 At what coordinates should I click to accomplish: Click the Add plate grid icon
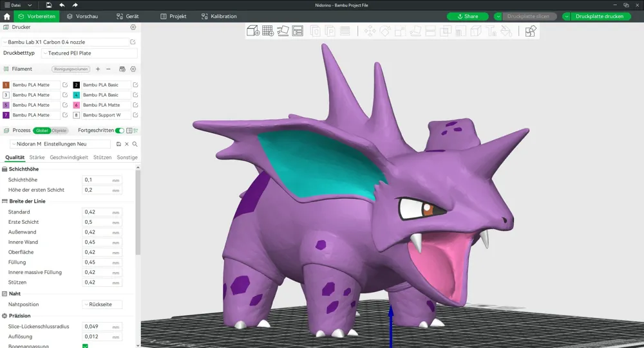coord(268,31)
